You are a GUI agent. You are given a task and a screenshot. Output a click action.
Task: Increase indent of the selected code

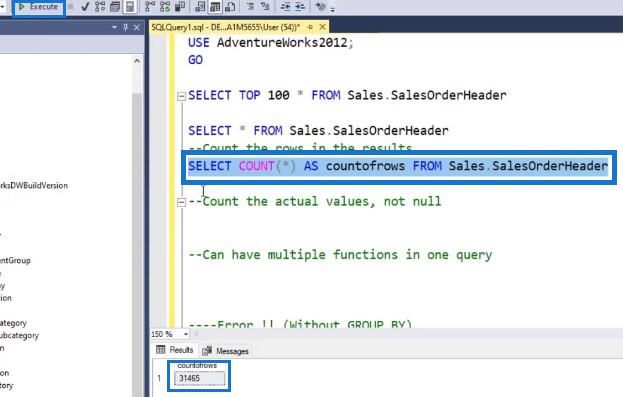coord(300,7)
